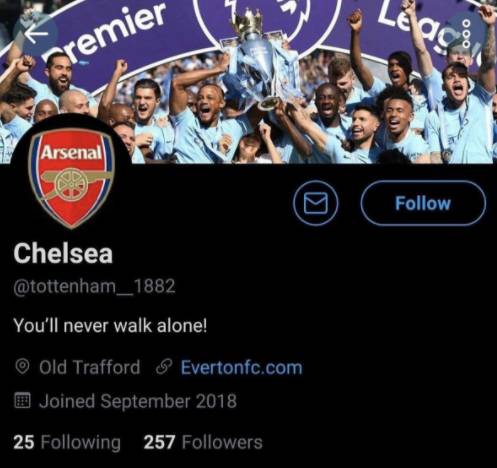This screenshot has height=468, width=497.
Task: Tap the Joined September 2018 text
Action: click(138, 401)
